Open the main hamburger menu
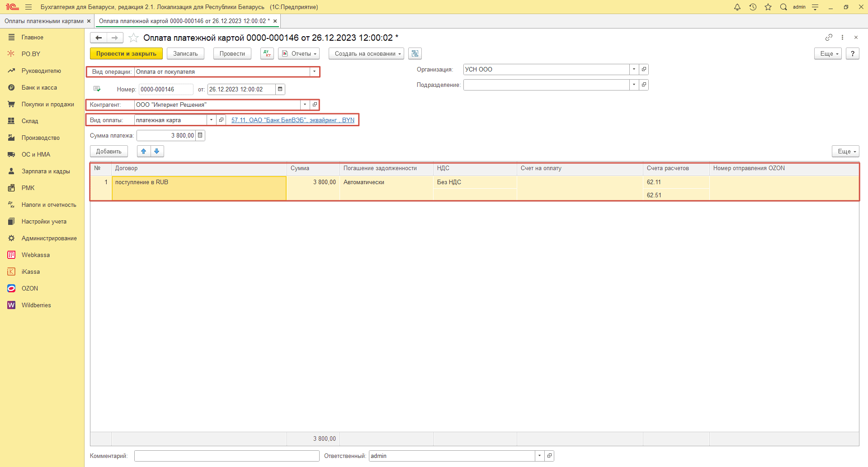 [28, 7]
